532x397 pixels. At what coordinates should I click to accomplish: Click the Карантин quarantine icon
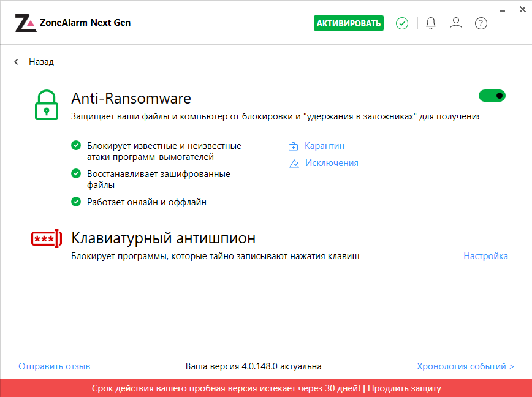tap(293, 146)
